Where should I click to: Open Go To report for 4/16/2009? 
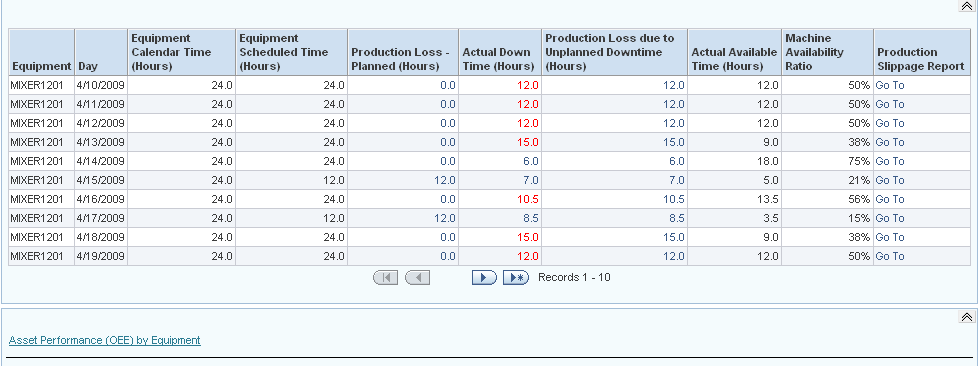click(x=890, y=199)
